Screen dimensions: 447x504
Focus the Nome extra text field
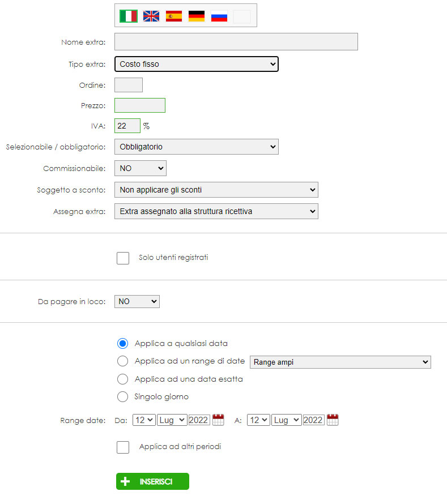pos(236,41)
